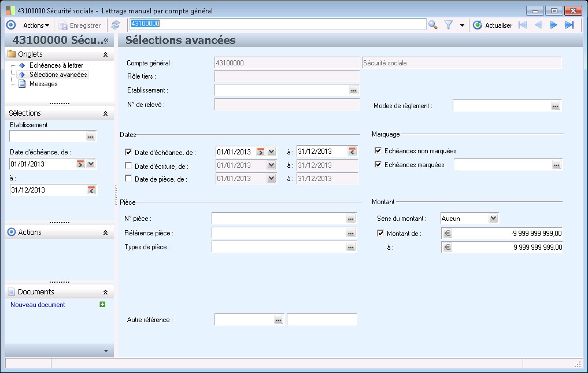
Task: Click the Actualiser button
Action: point(493,25)
